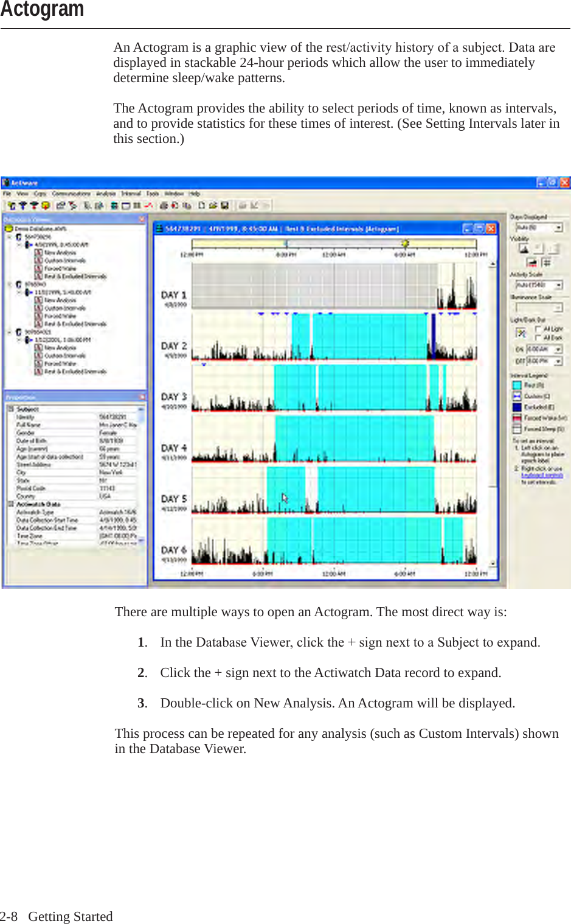Open the Activity Scale dropdown

pyautogui.click(x=558, y=285)
